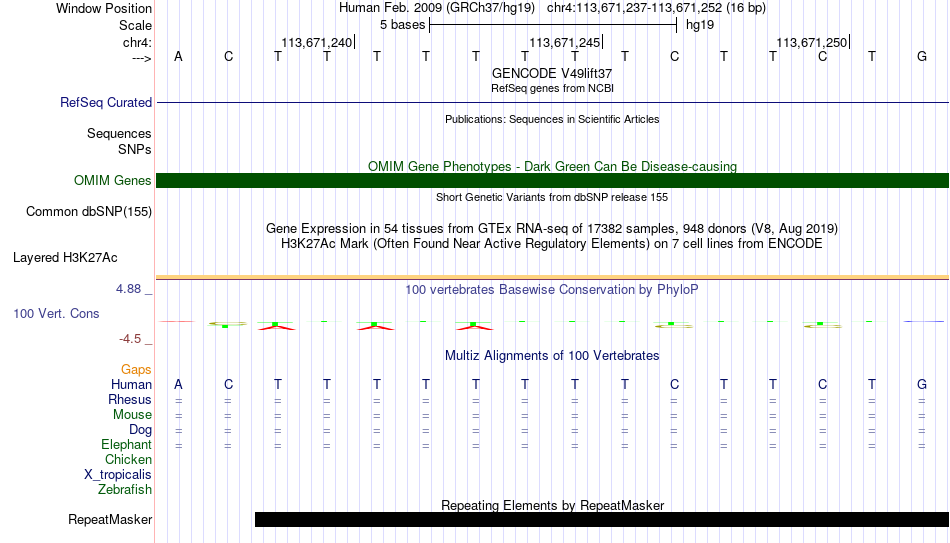Screen dimensions: 950x543
Task: Select the Zebrafish species label
Action: tap(125, 489)
